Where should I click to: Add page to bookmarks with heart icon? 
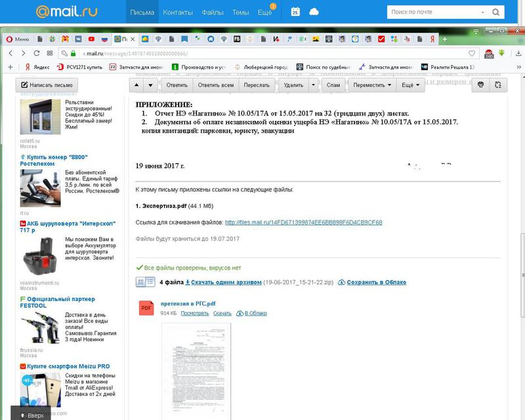coord(472,53)
